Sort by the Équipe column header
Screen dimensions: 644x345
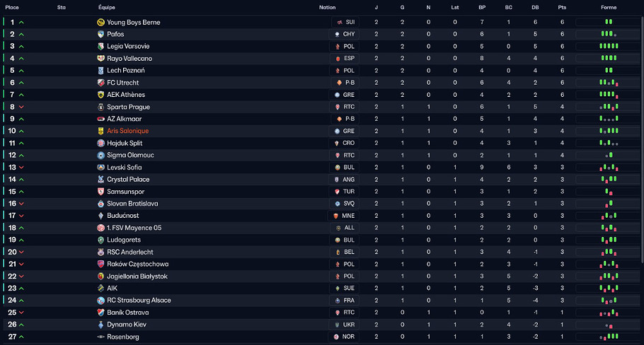(107, 7)
